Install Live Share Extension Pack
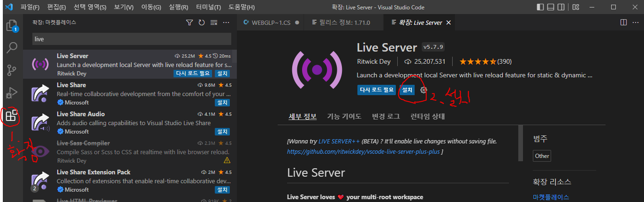Viewport: 644px width, 202px height. 222,190
